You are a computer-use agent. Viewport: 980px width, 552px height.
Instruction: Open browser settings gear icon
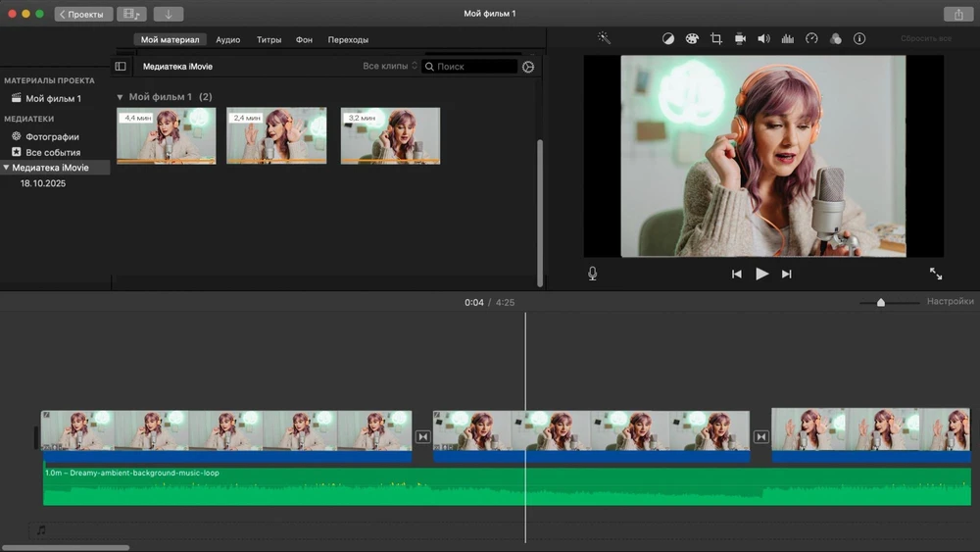click(x=528, y=67)
